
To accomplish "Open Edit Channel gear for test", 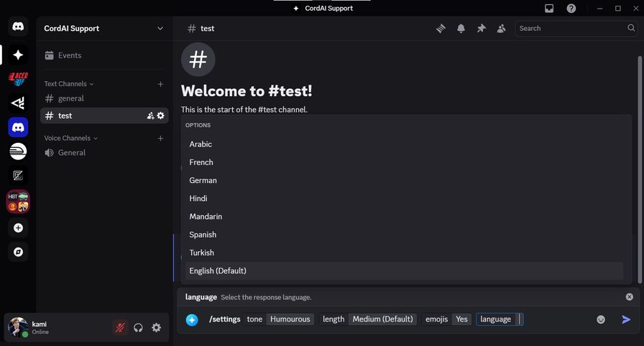I will 160,116.
